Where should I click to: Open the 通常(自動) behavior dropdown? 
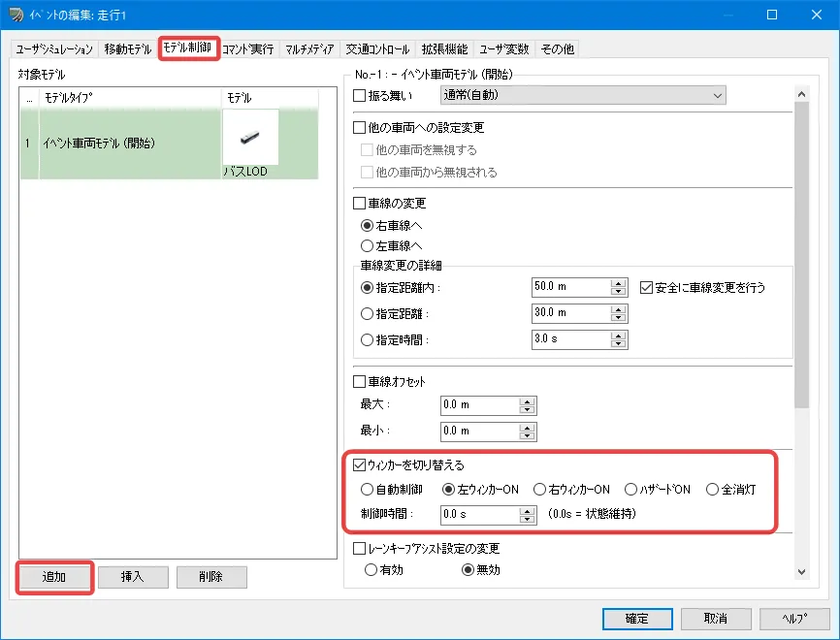pos(582,95)
